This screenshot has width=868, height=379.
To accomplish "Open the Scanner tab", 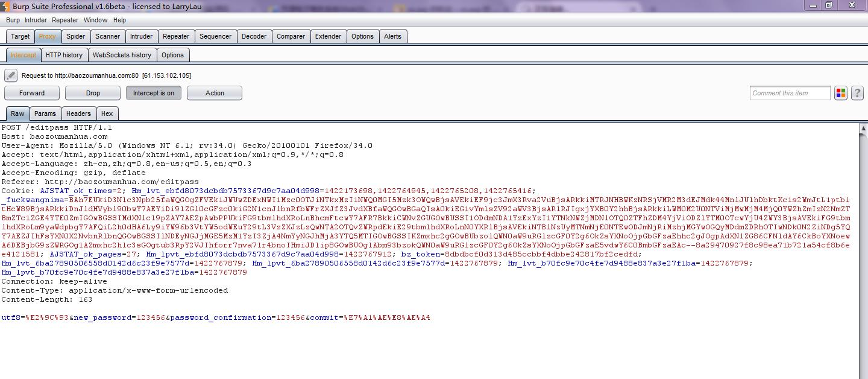I will [x=108, y=36].
